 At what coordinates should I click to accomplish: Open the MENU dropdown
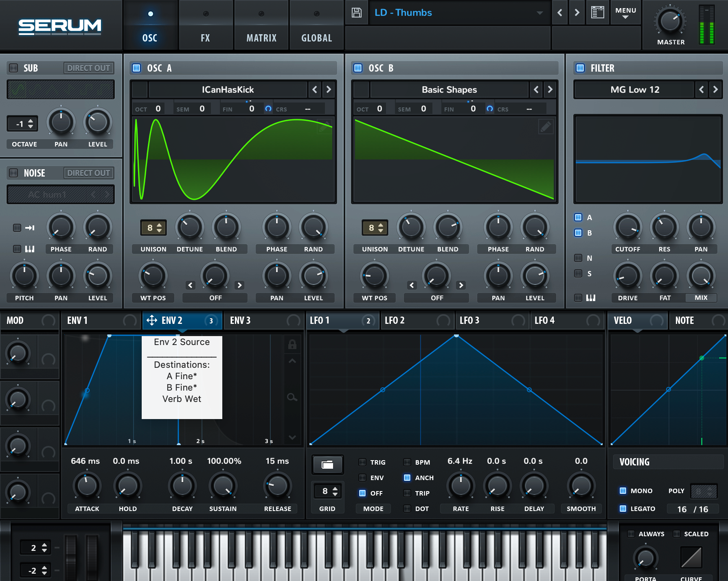point(625,13)
